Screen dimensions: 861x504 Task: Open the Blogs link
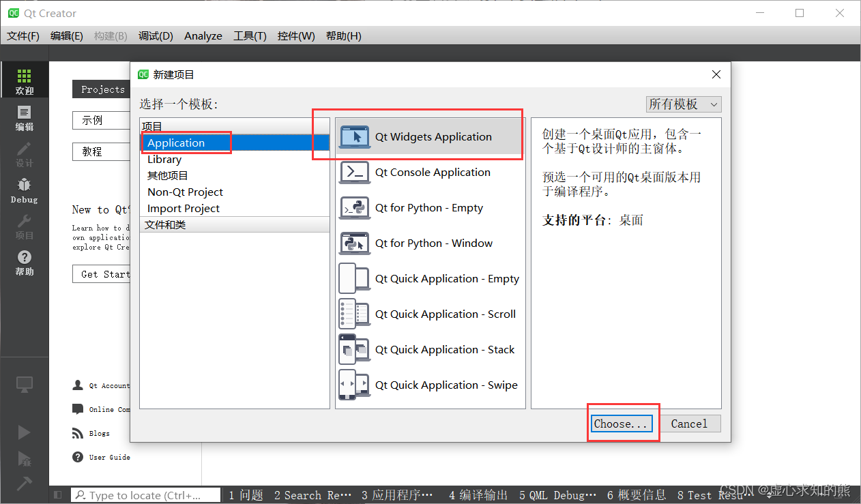point(99,433)
